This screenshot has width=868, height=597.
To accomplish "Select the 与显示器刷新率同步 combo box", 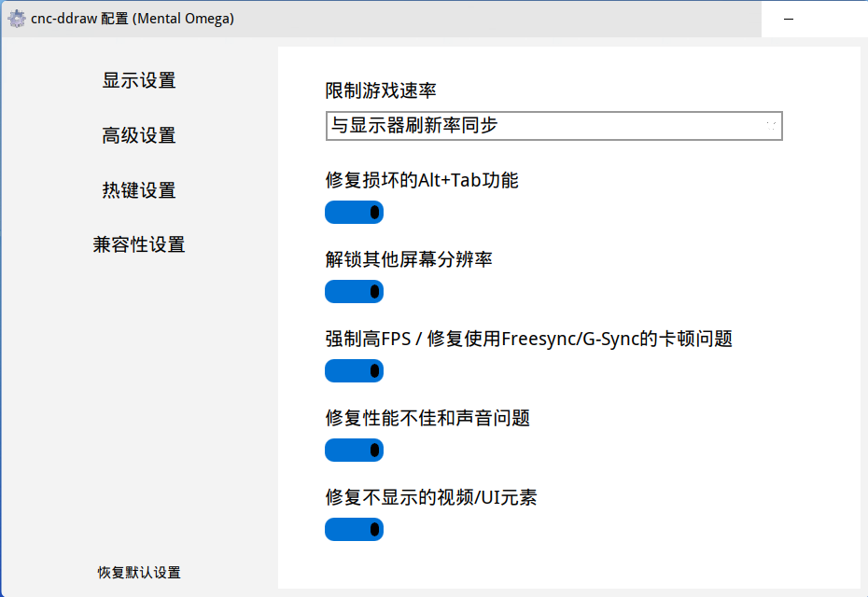I will [x=554, y=126].
